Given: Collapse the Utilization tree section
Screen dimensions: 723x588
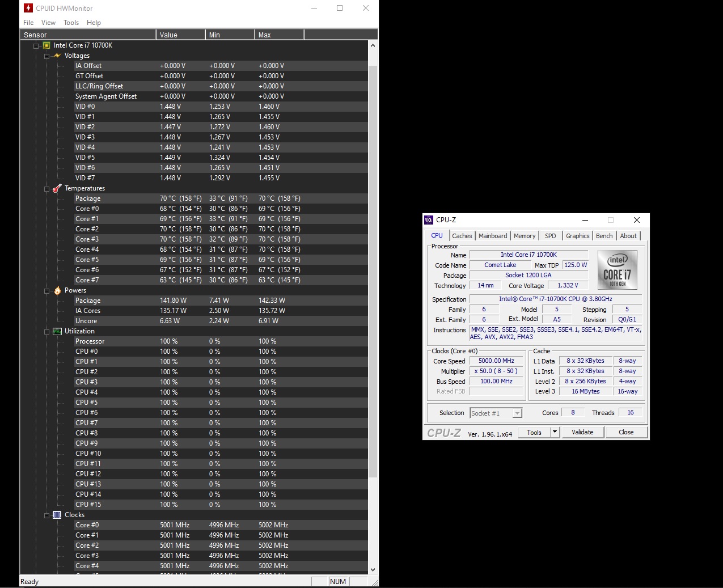Looking at the screenshot, I should tap(47, 332).
